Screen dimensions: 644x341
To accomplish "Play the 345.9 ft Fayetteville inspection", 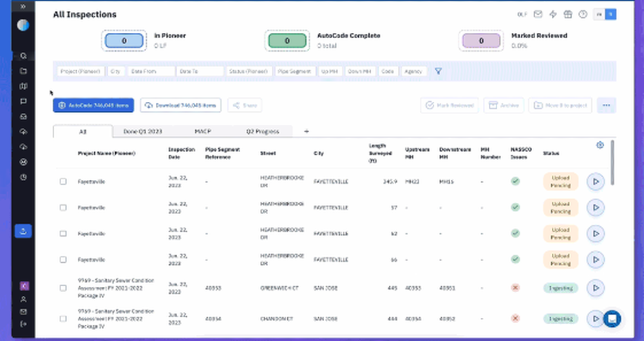I will 596,181.
